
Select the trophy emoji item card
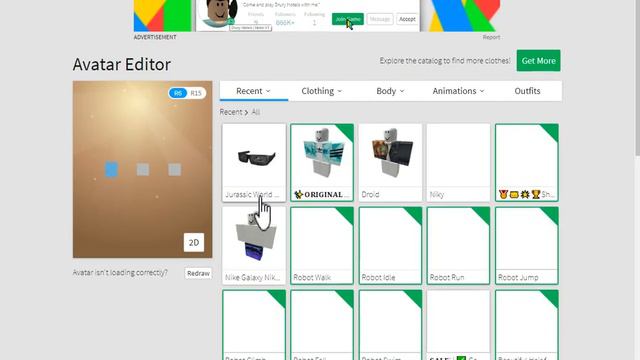point(527,162)
